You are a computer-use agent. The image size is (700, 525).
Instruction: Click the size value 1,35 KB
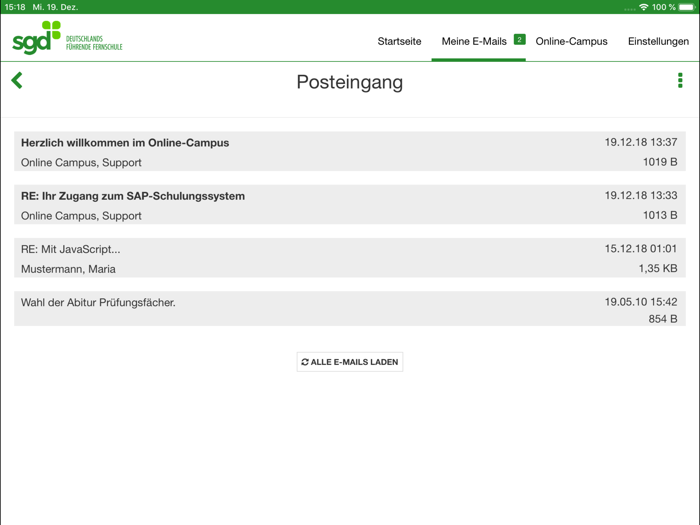pos(658,268)
